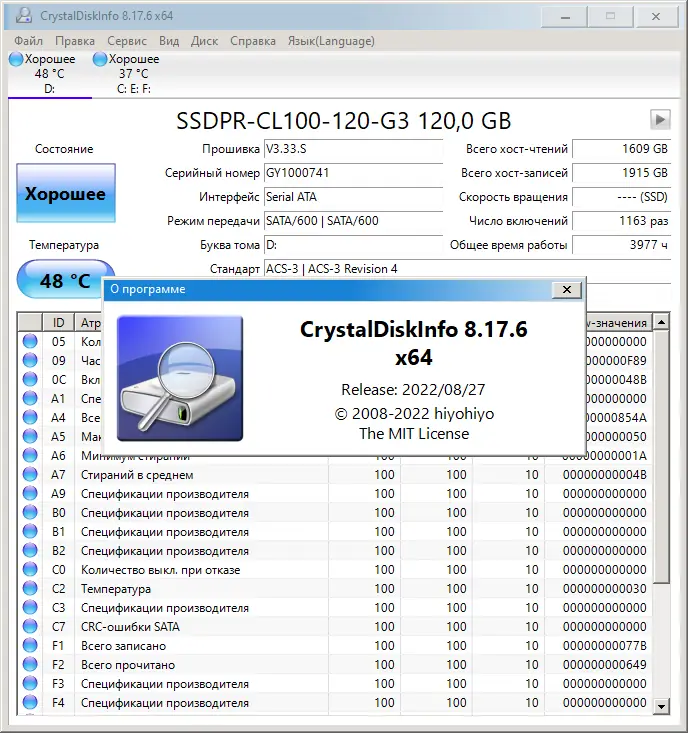Click status orb for attribute A6

click(x=30, y=455)
